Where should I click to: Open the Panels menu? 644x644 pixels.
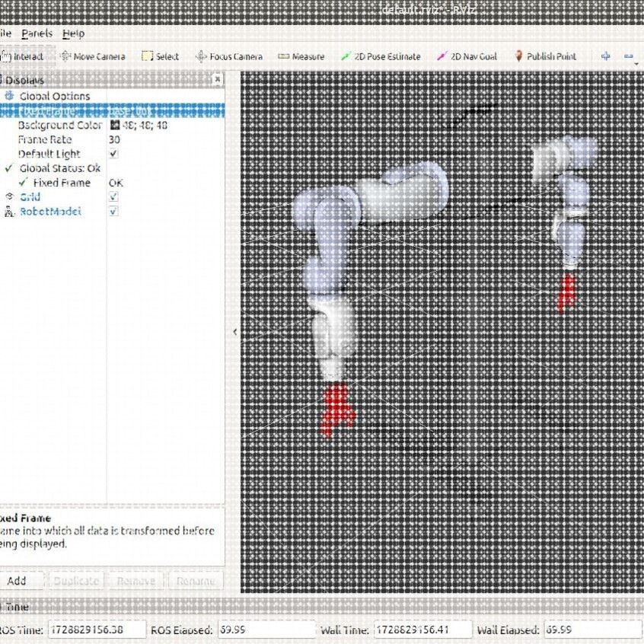coord(37,33)
